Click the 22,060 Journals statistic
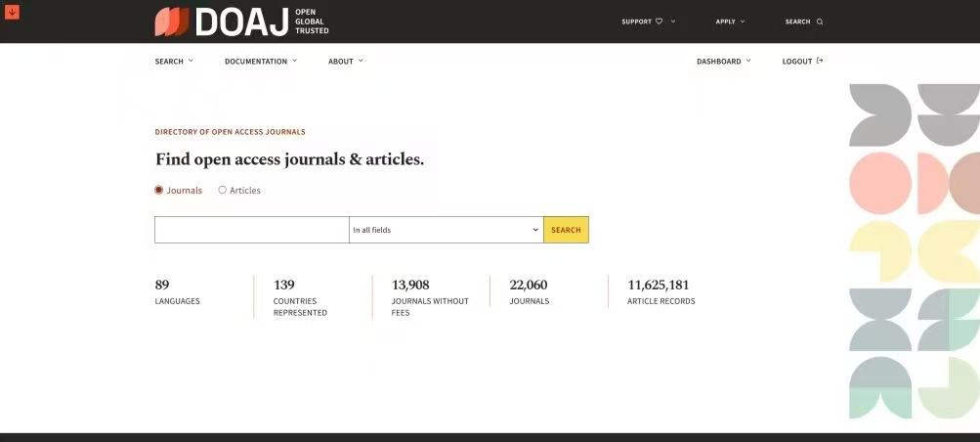 tap(529, 292)
